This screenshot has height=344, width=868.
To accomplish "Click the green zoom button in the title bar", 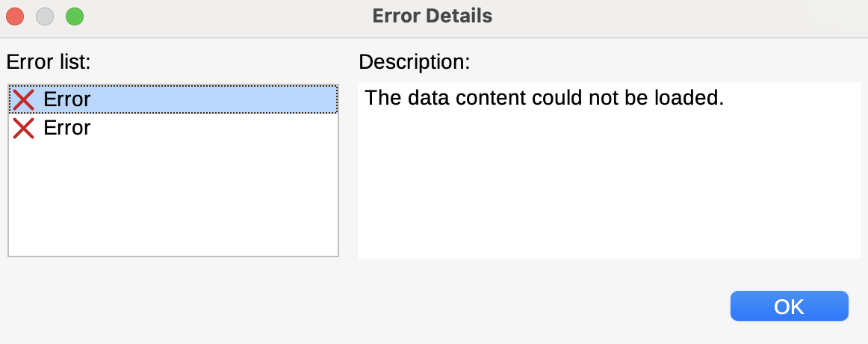I will (x=75, y=16).
